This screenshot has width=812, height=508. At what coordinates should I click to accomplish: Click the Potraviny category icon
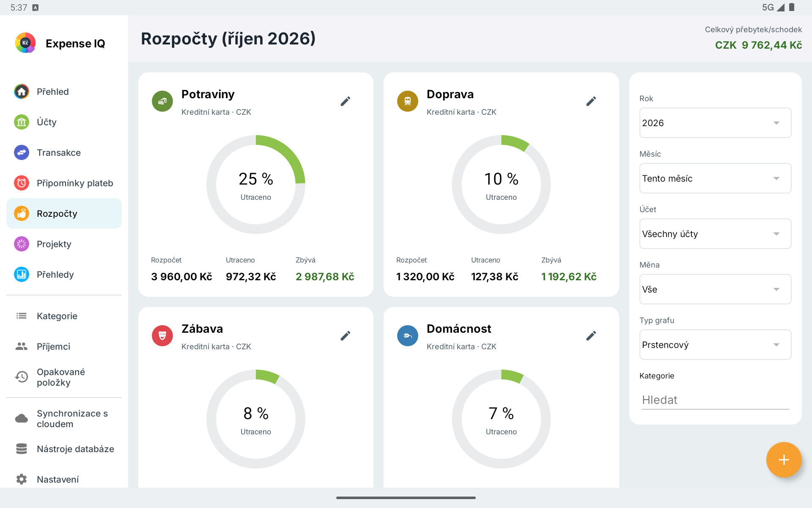(162, 101)
